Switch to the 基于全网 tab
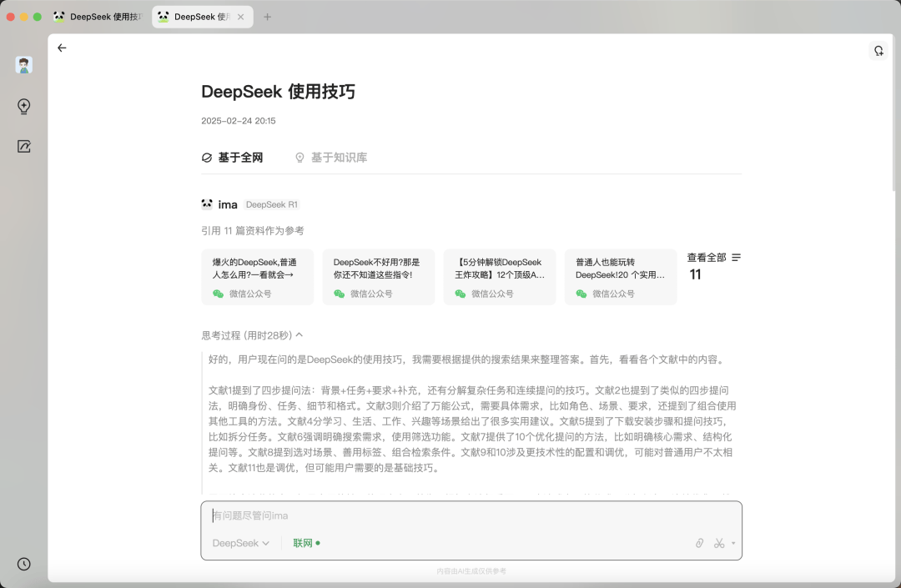Image resolution: width=901 pixels, height=588 pixels. [233, 158]
